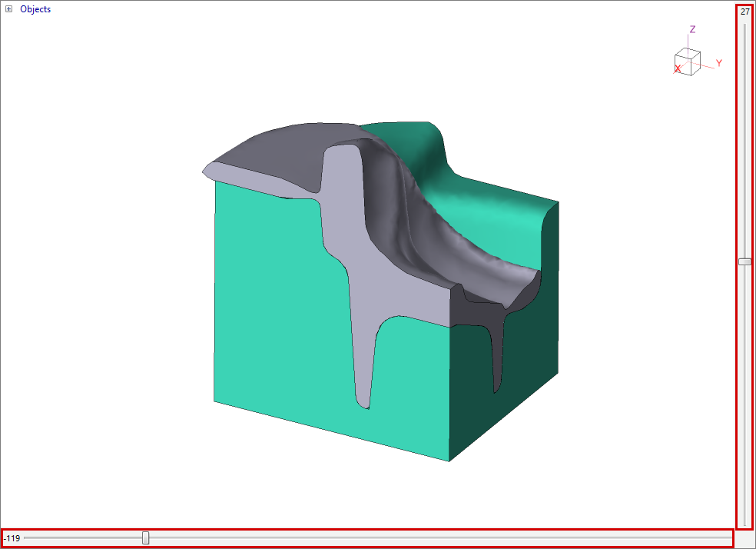Click the X axis label on the triad
Screen dimensions: 756x549
(678, 68)
